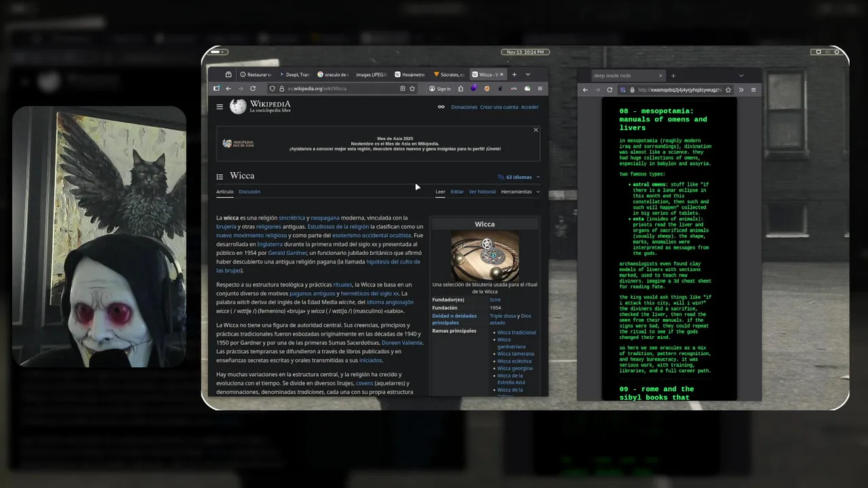Click the onion circuit icon in oracle window
The image size is (868, 488).
631,89
